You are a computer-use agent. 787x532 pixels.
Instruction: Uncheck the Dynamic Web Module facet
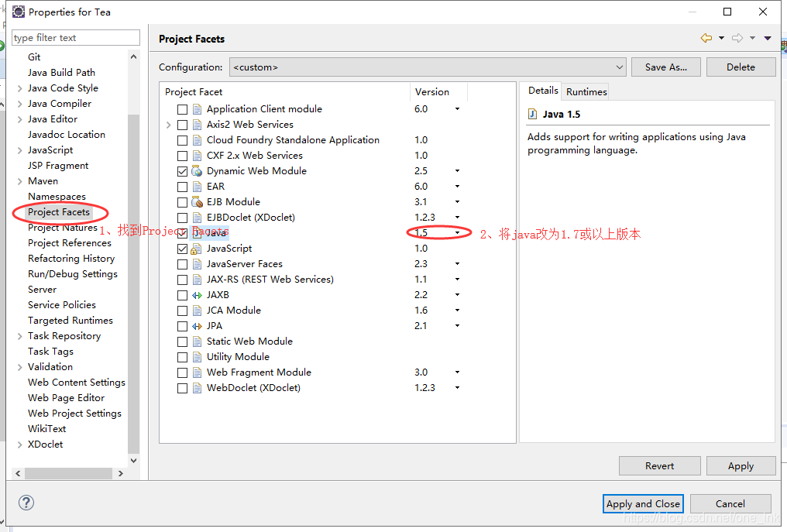[x=182, y=172]
